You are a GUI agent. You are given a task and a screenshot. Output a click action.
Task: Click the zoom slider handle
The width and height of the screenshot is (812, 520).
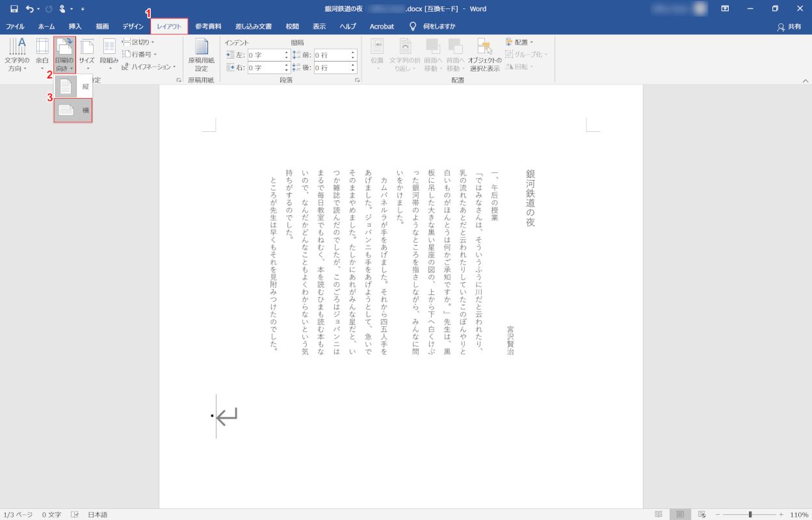(x=750, y=514)
